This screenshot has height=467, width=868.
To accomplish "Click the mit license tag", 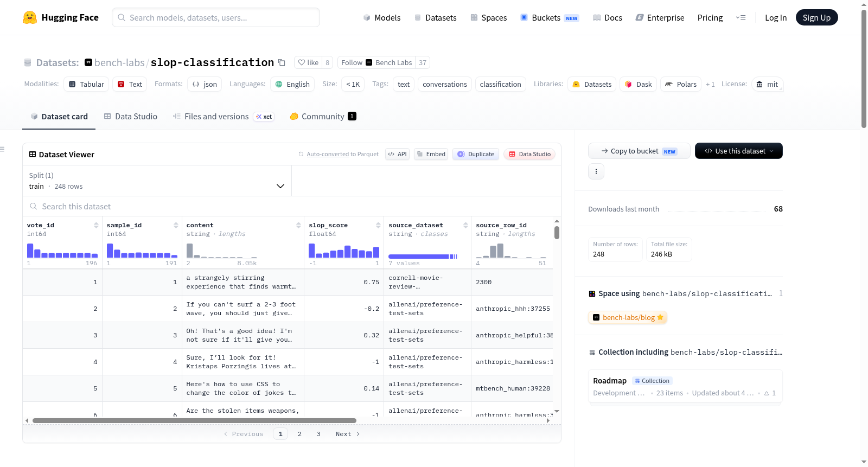I will pyautogui.click(x=767, y=84).
